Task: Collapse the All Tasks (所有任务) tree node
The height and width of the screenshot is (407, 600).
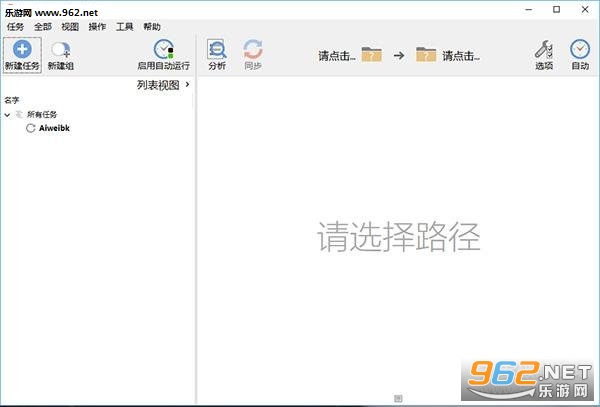Action: tap(7, 115)
